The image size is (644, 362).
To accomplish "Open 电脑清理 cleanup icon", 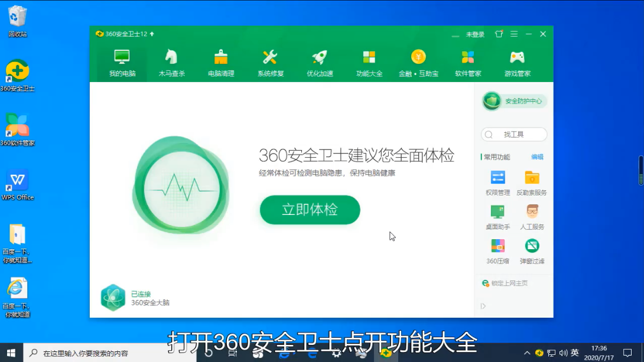I will [x=221, y=58].
